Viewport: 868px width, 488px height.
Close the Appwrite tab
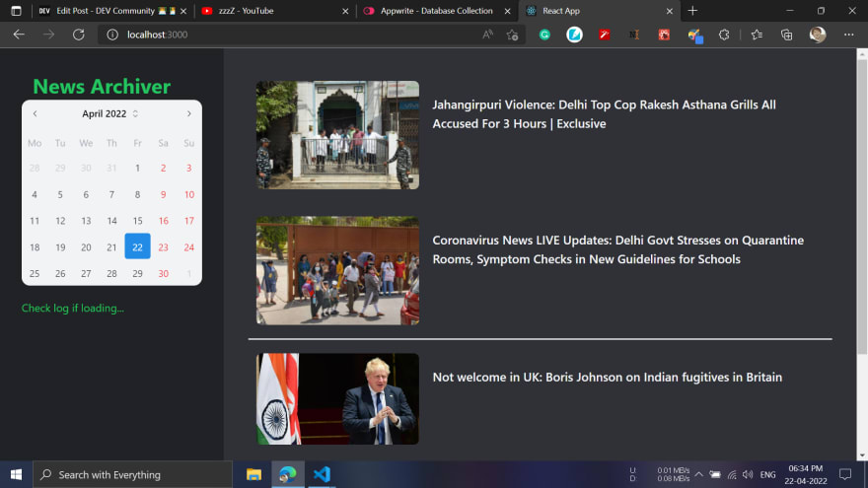click(508, 11)
